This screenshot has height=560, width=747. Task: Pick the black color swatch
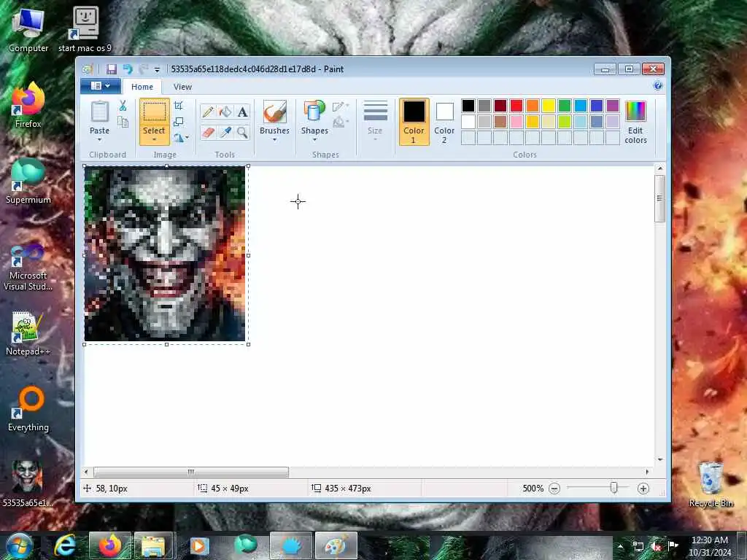(468, 106)
